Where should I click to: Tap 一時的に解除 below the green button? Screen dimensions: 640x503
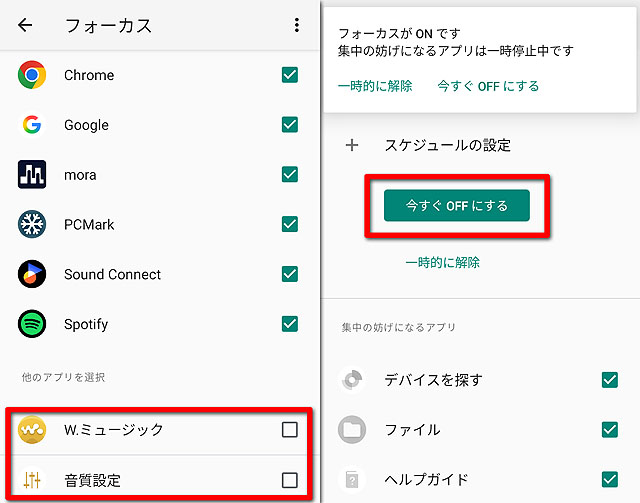point(442,263)
